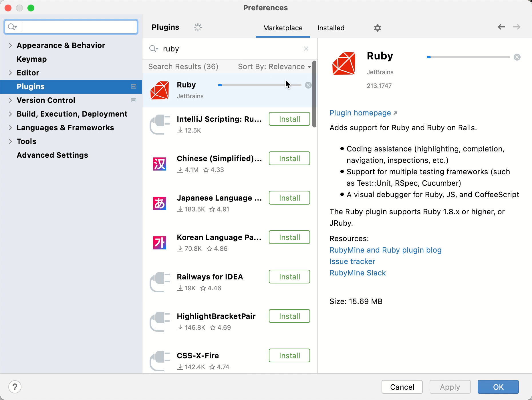The image size is (532, 400).
Task: Focus the settings search field
Action: point(71,27)
